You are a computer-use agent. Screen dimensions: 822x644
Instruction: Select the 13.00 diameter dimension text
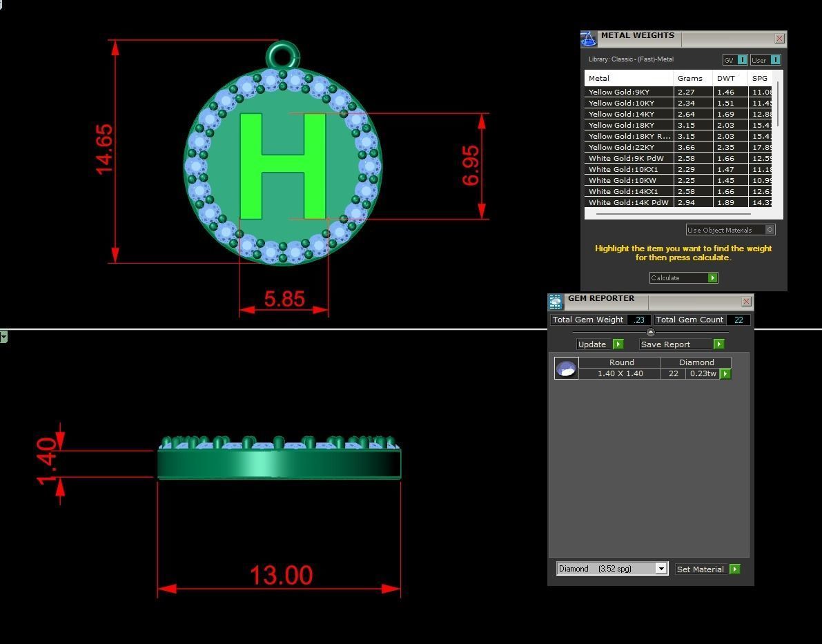tap(281, 575)
